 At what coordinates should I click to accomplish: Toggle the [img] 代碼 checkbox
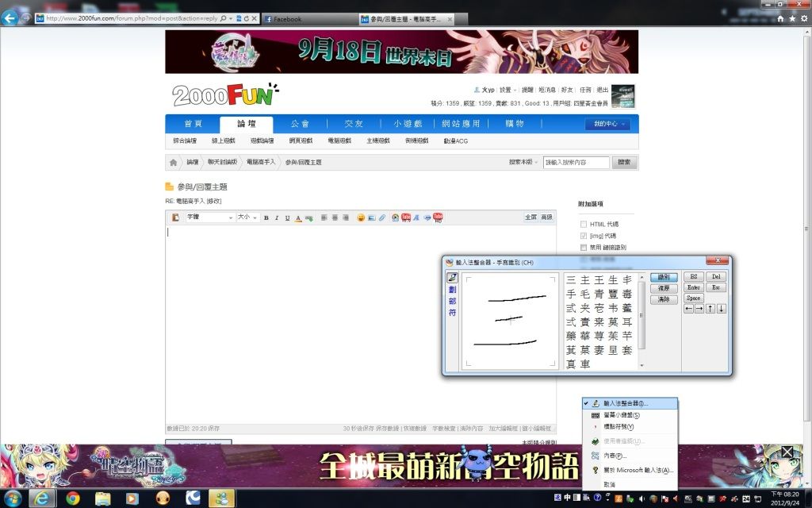584,236
